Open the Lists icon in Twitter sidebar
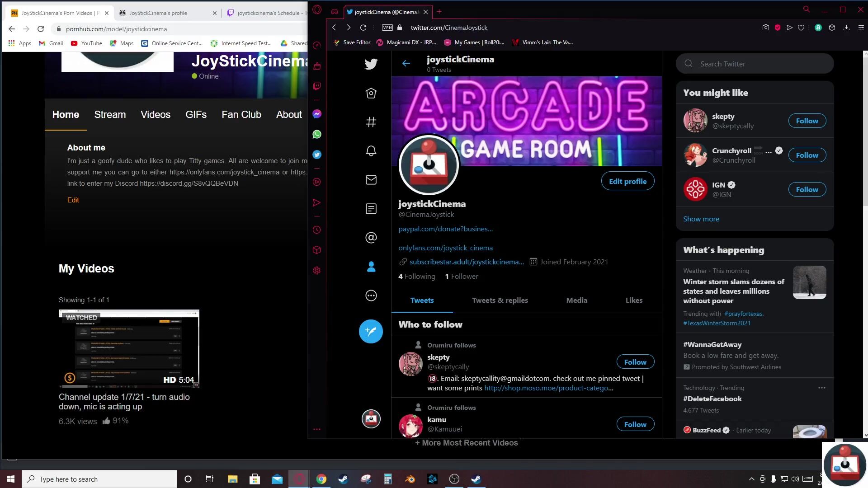Screen dimensions: 868x488 click(x=371, y=209)
